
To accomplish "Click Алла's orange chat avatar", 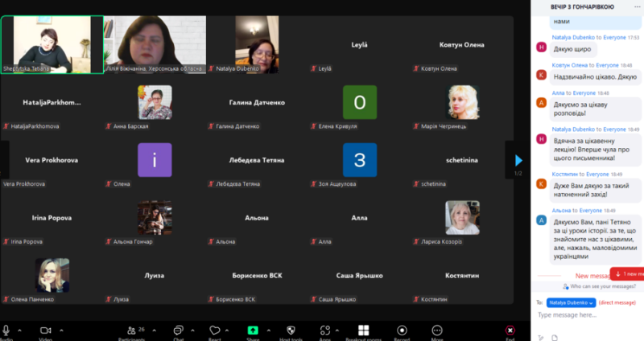I will click(x=541, y=103).
